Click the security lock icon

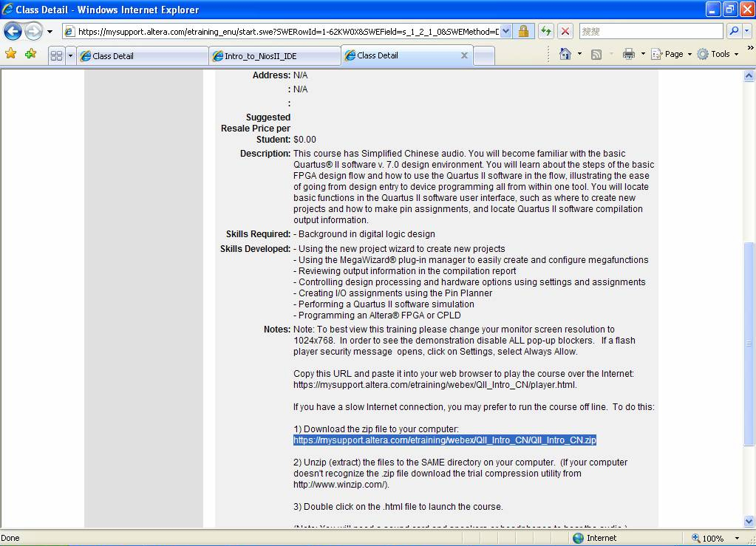pyautogui.click(x=523, y=32)
